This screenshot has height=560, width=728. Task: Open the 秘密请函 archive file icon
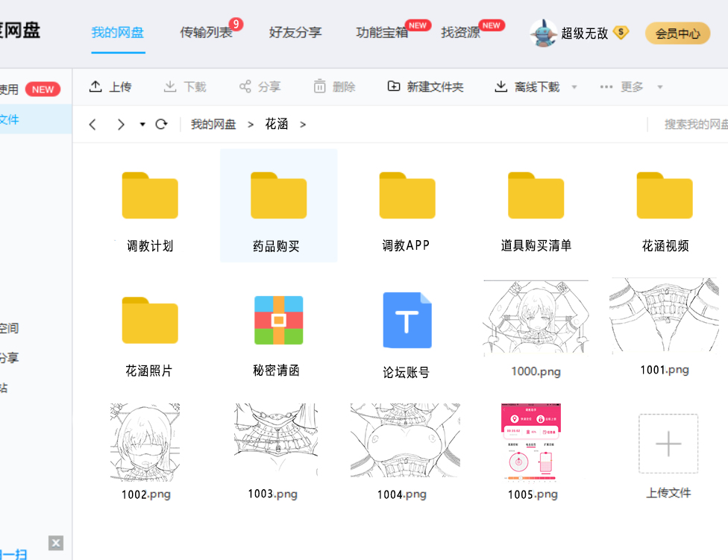278,320
